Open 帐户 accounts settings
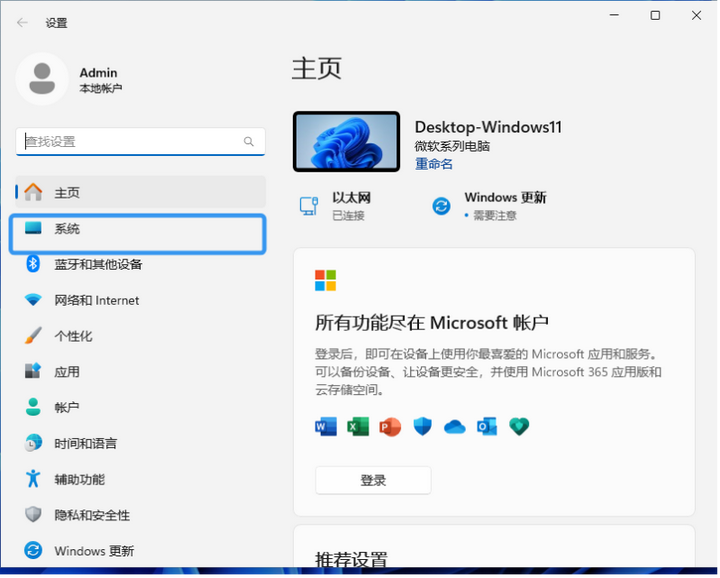This screenshot has height=578, width=720. point(141,408)
